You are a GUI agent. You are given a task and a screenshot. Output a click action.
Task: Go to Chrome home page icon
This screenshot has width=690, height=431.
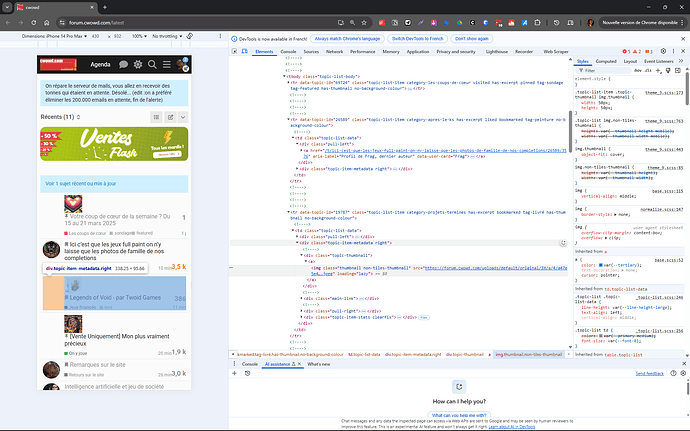point(47,22)
